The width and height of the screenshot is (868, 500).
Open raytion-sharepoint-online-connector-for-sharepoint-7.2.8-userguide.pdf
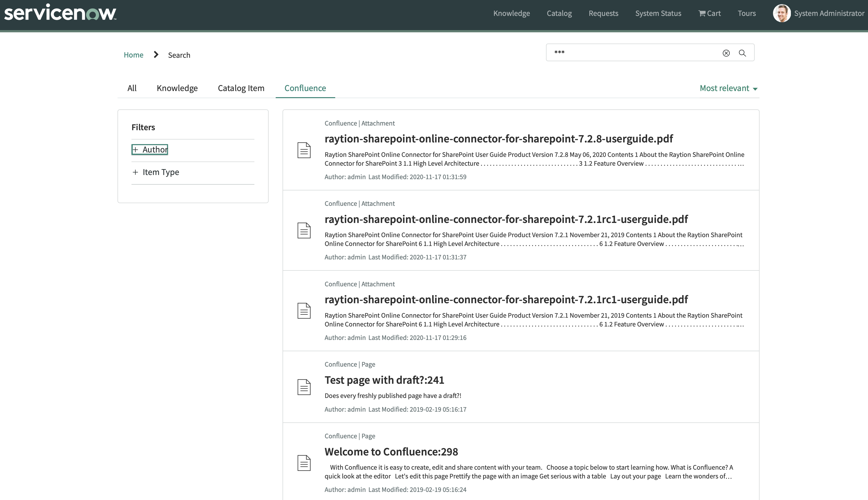498,138
